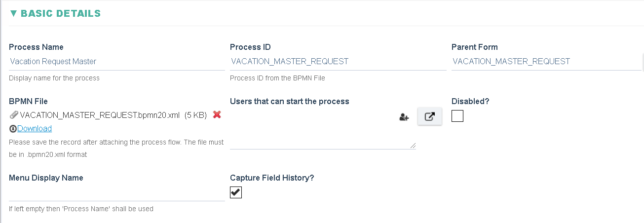Uncheck the Capture Field History checkbox
This screenshot has height=223, width=644.
pos(236,192)
